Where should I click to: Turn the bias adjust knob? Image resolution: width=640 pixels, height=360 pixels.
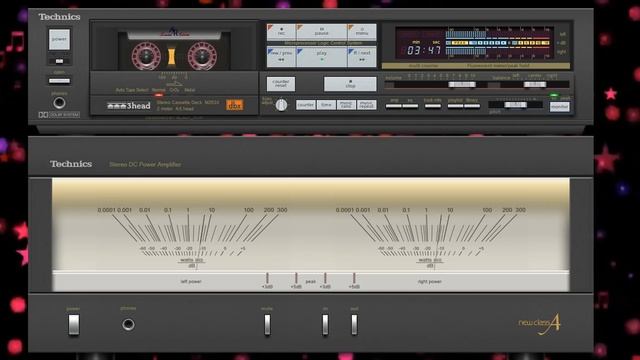(x=281, y=105)
